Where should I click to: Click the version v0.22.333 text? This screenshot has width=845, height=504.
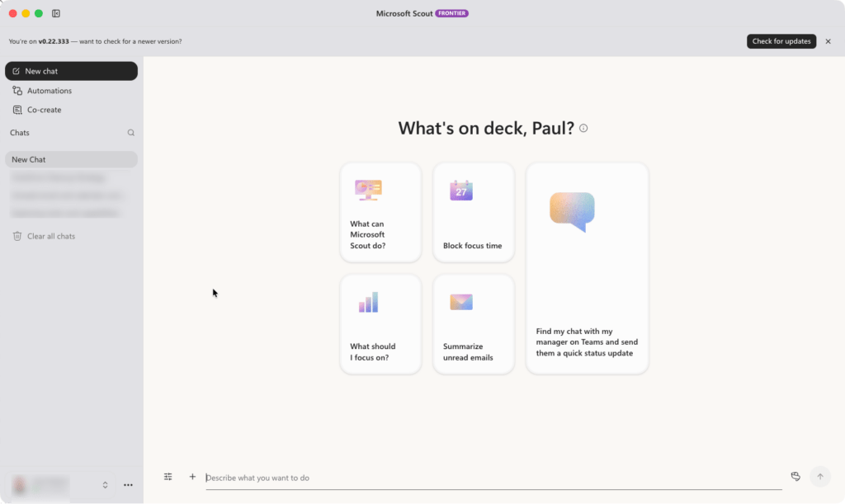click(54, 41)
